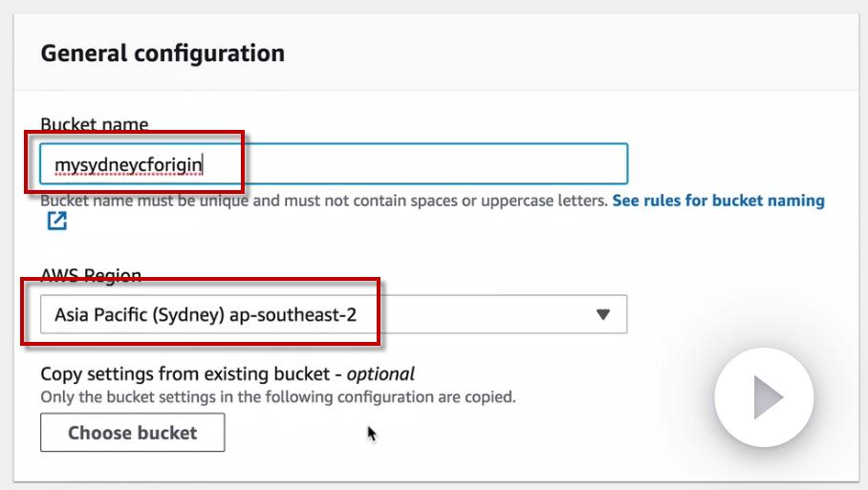Image resolution: width=868 pixels, height=490 pixels.
Task: Click the Copy settings from existing bucket label
Action: pos(191,373)
